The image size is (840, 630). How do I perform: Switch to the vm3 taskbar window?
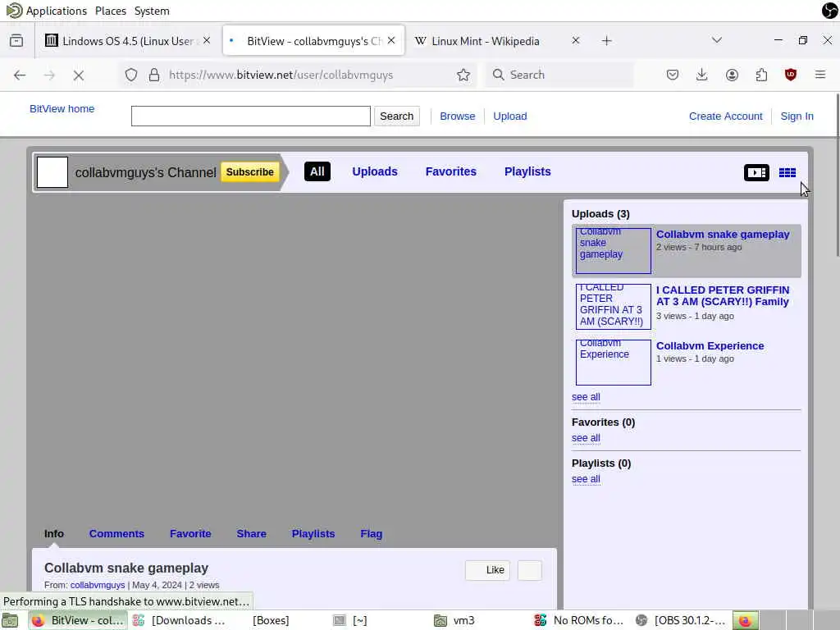click(x=455, y=620)
